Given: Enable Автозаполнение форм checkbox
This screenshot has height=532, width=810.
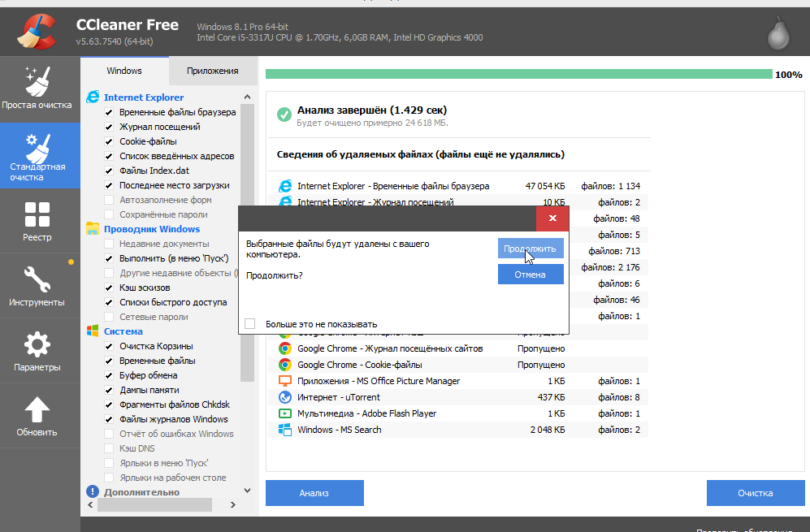Looking at the screenshot, I should pos(109,200).
